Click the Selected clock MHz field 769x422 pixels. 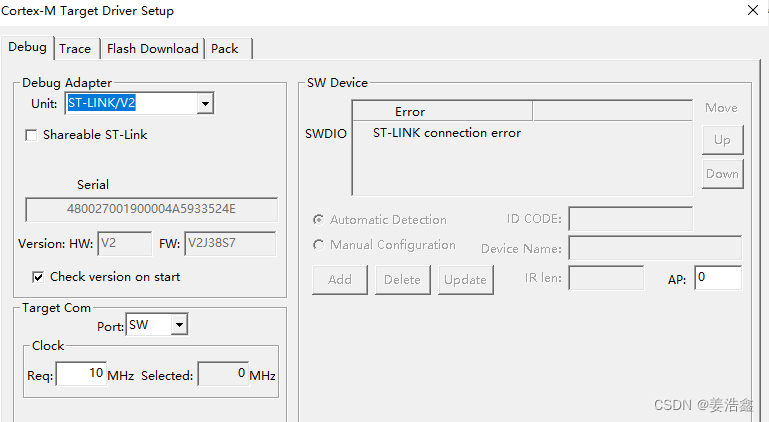pos(223,374)
